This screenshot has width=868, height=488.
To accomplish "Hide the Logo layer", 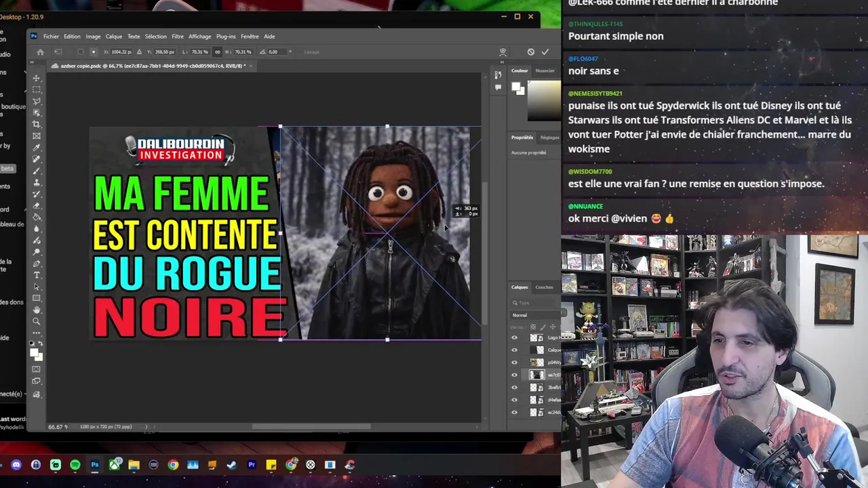I will [514, 338].
